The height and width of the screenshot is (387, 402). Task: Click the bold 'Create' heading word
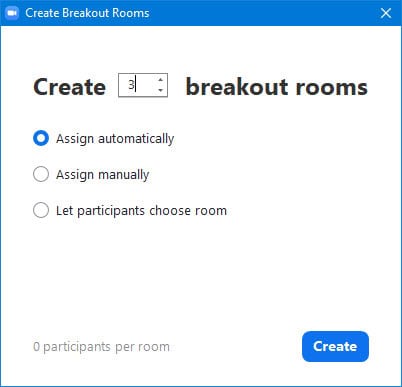pos(70,87)
